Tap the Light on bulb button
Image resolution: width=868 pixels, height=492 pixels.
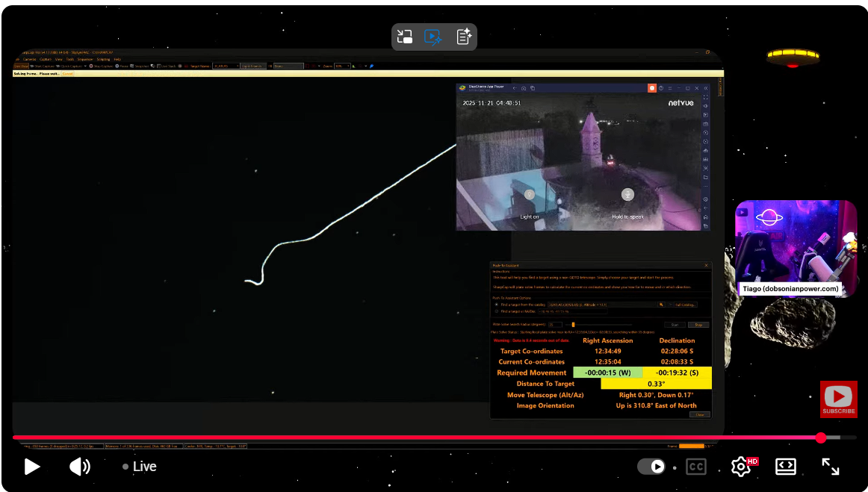pos(529,194)
